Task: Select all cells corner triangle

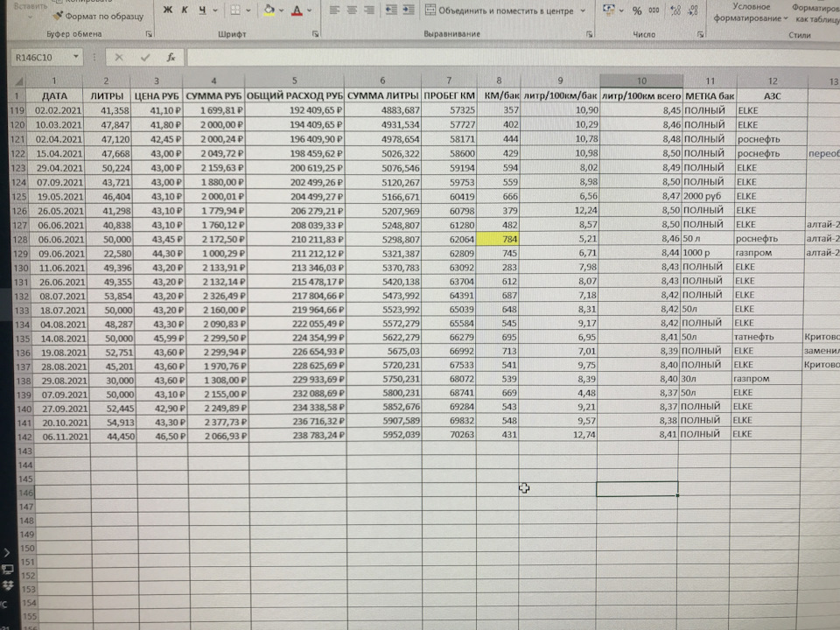Action: tap(18, 81)
